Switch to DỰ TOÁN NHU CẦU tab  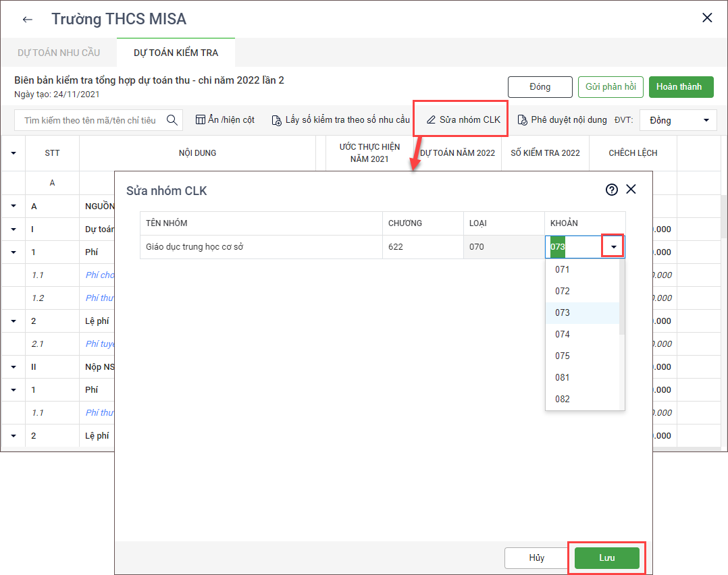coord(58,53)
